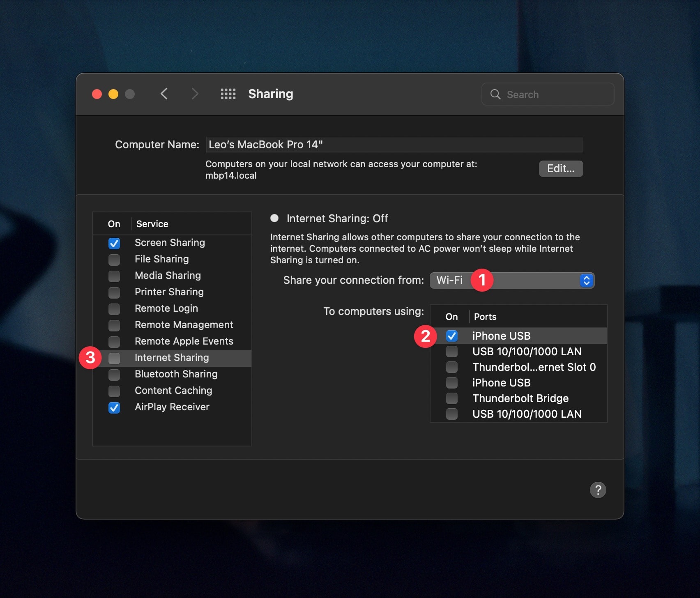Enable Bluetooth Sharing
Screen dimensions: 700x598
point(114,375)
